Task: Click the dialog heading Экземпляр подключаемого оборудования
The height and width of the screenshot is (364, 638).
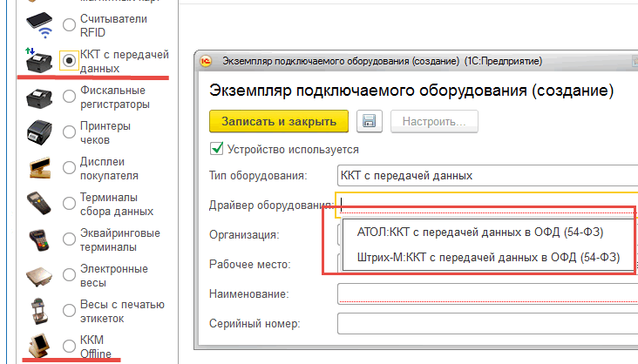Action: pyautogui.click(x=411, y=91)
